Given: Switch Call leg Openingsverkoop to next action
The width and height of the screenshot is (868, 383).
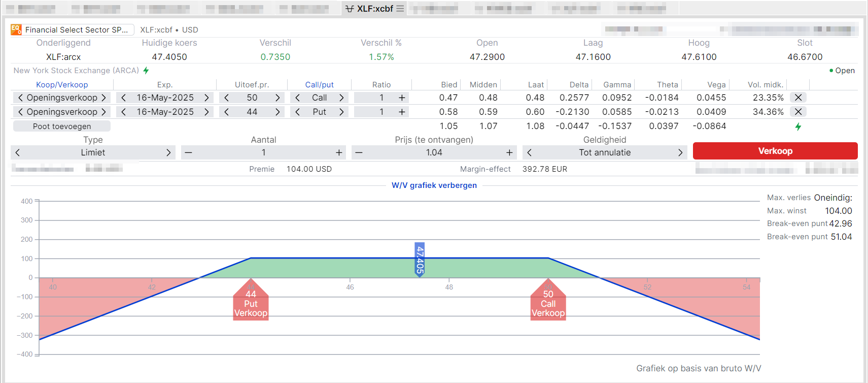Looking at the screenshot, I should pyautogui.click(x=103, y=98).
